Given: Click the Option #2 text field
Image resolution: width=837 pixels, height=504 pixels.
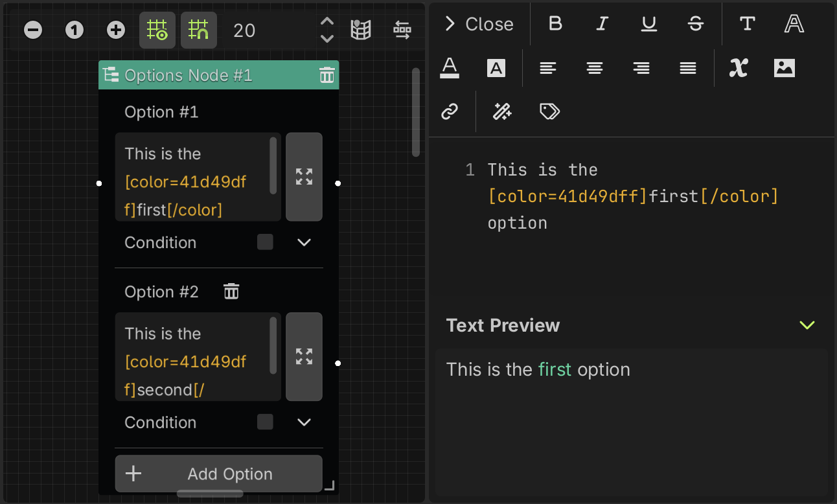Looking at the screenshot, I should [198, 357].
